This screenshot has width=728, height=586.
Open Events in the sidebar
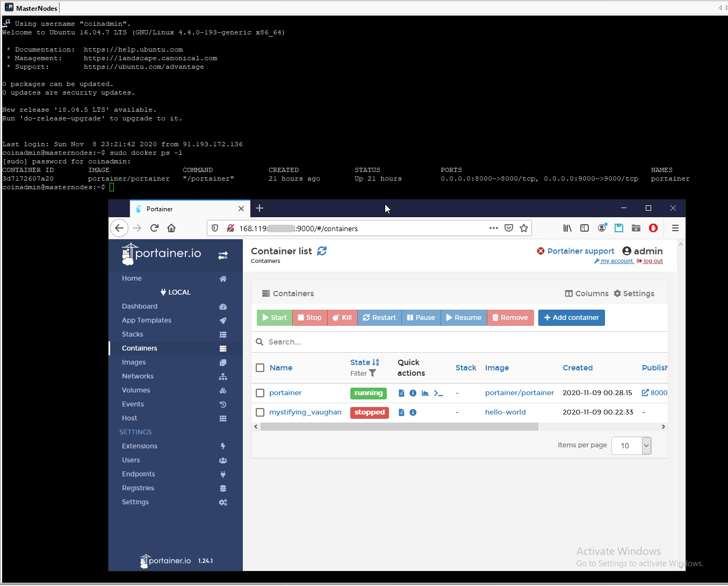point(176,404)
